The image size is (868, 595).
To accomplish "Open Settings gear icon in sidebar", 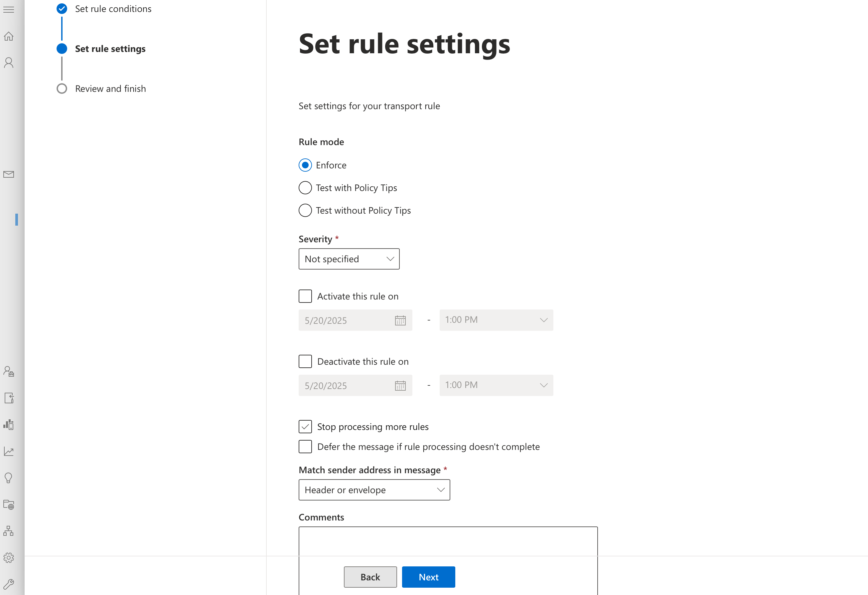I will tap(9, 558).
